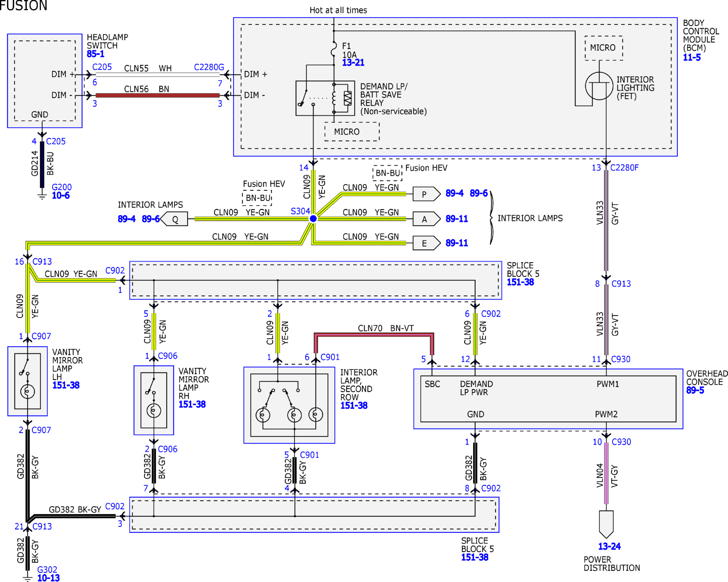
Task: Click the CLN55 WH wire label
Action: [x=148, y=68]
